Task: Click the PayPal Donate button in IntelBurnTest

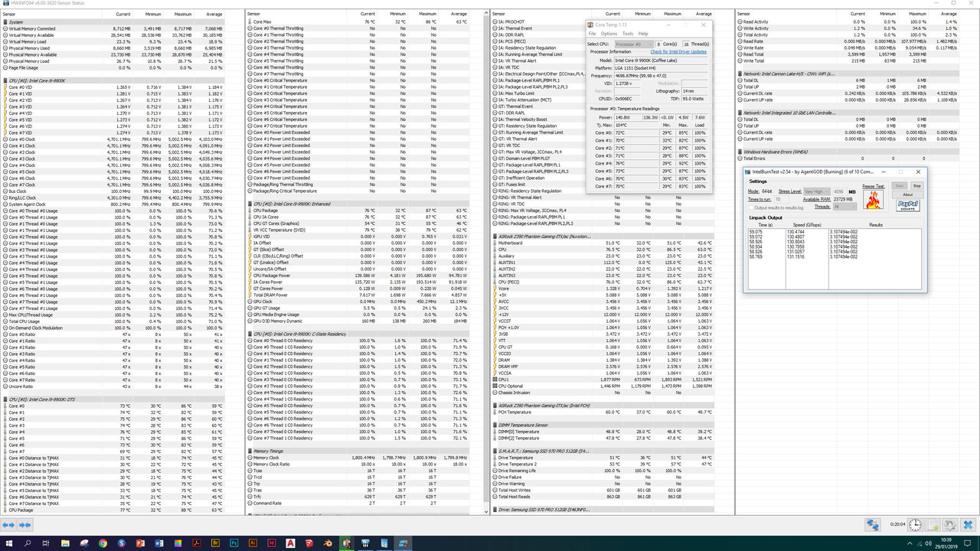Action: pos(907,205)
